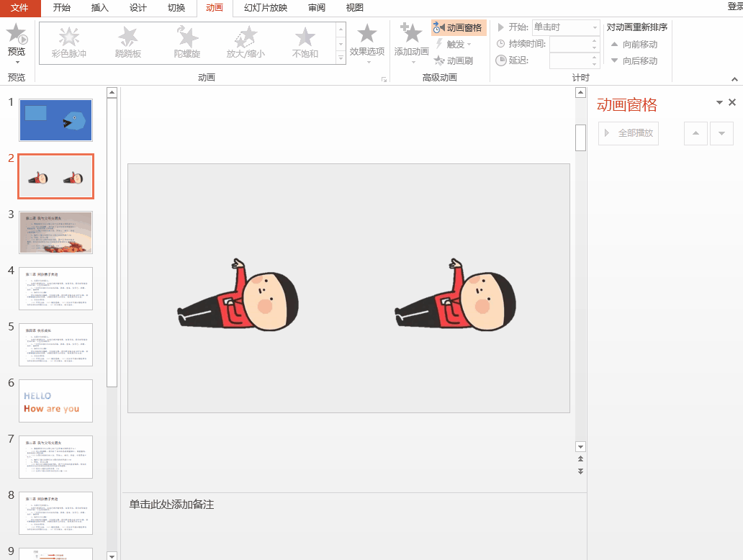The height and width of the screenshot is (560, 743).
Task: Apply the 陀螺旋 spin animation
Action: click(186, 42)
